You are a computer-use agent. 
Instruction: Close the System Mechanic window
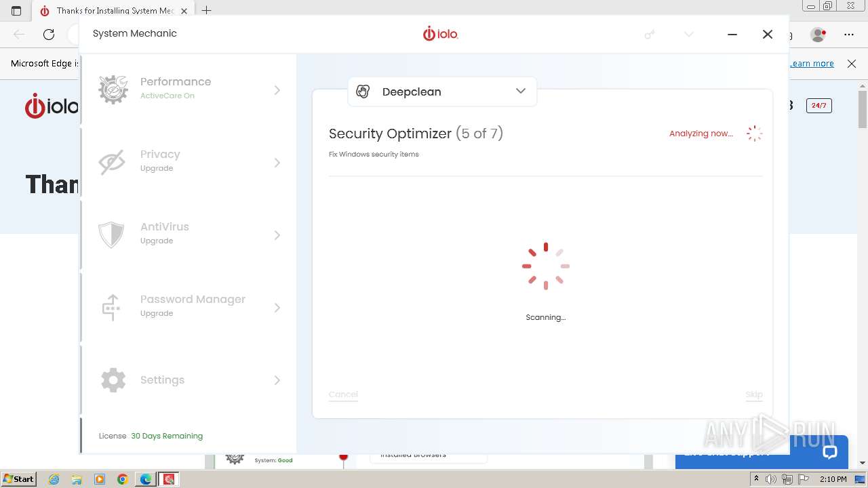[768, 34]
